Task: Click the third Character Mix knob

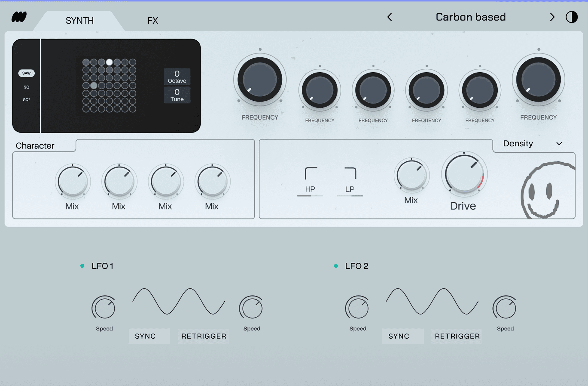Action: pyautogui.click(x=166, y=181)
